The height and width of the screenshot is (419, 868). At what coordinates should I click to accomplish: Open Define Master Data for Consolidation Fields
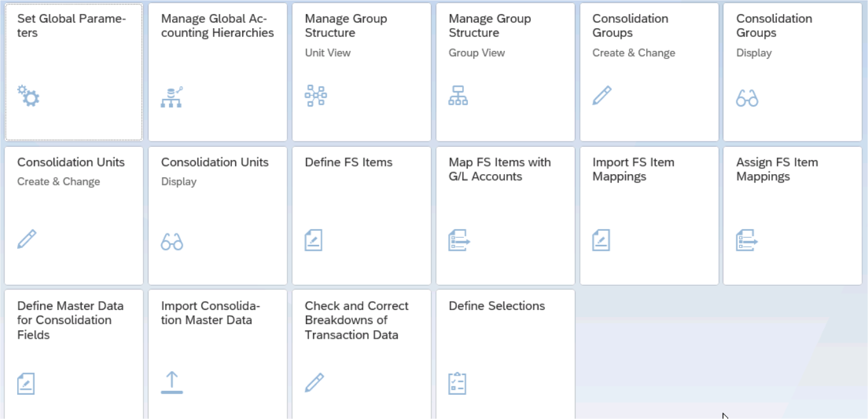[x=73, y=354]
